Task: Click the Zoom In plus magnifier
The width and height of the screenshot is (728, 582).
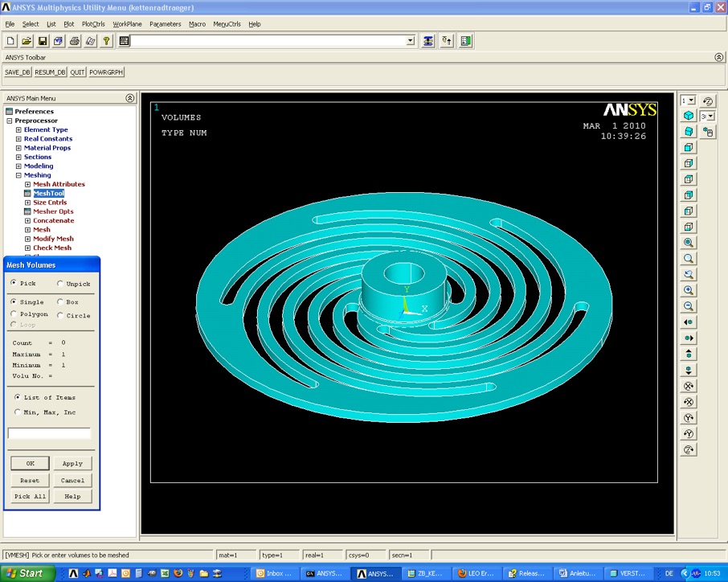Action: [689, 290]
